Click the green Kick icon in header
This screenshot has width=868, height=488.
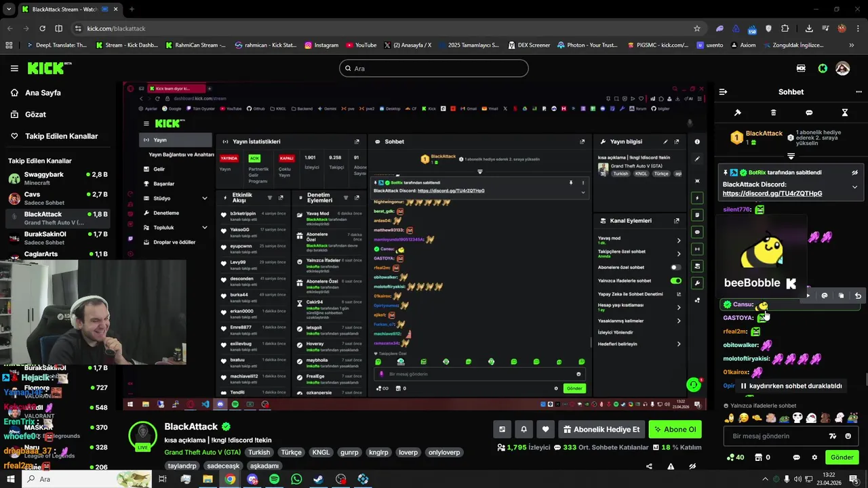point(823,68)
